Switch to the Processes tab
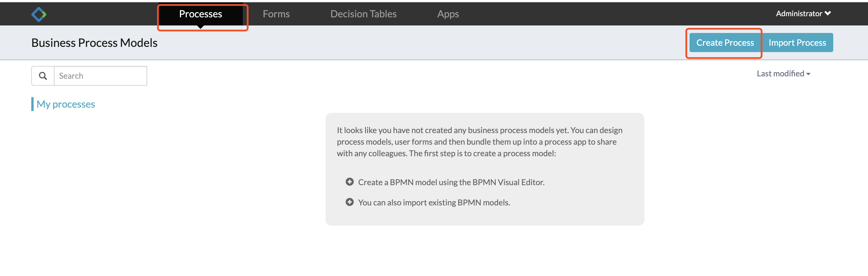This screenshot has width=868, height=276. click(200, 14)
